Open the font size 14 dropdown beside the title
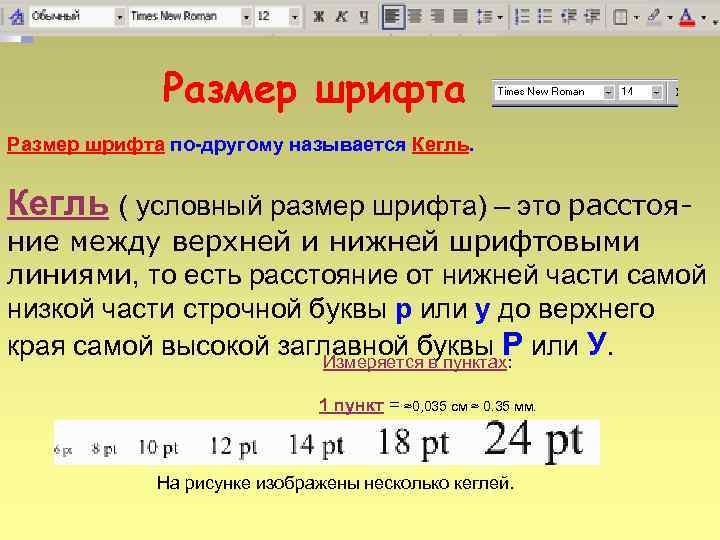 657,92
